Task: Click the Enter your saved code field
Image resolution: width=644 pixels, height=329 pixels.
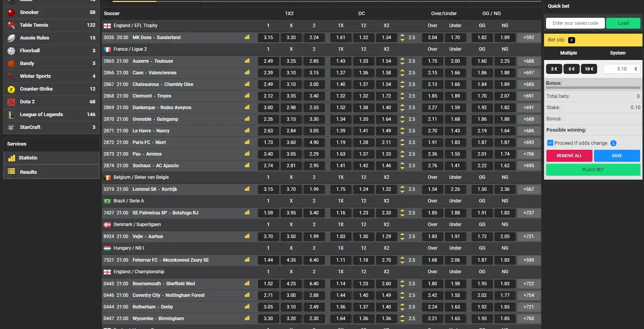Action: [575, 23]
